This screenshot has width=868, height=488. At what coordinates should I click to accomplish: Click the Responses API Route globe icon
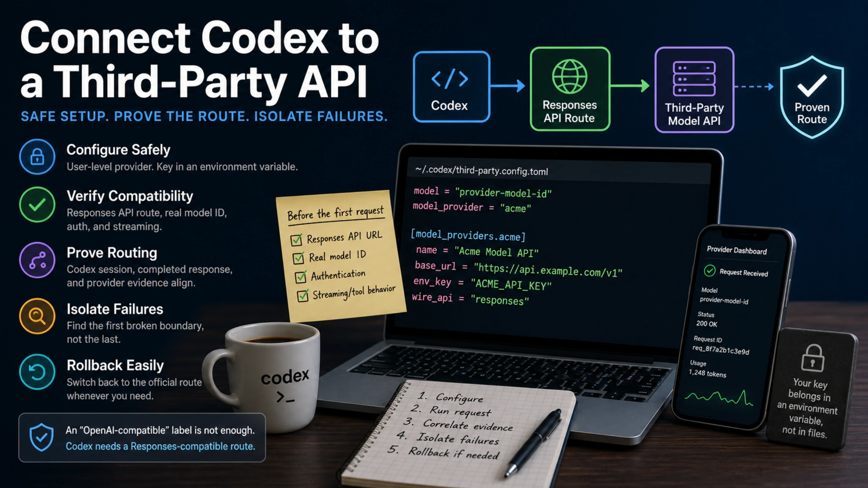(x=570, y=77)
